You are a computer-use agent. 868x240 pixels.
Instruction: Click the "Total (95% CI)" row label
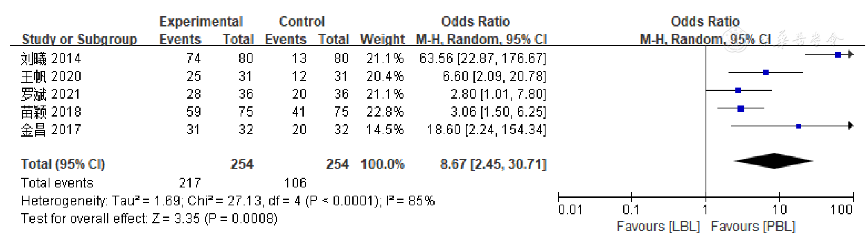coord(63,164)
